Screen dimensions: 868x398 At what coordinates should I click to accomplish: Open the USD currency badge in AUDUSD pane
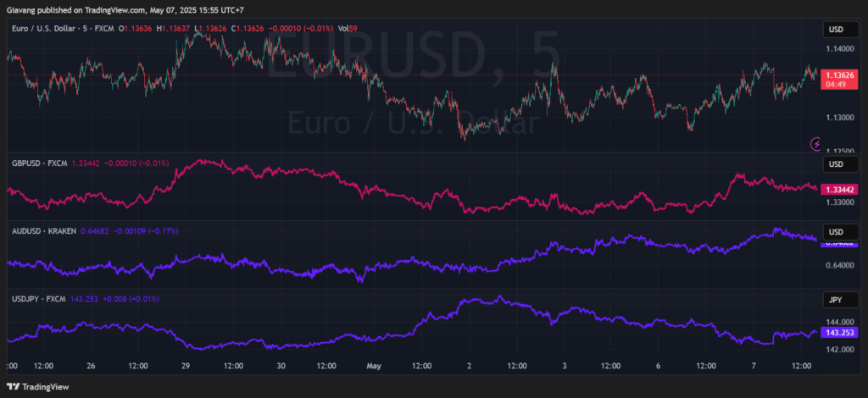tap(835, 232)
